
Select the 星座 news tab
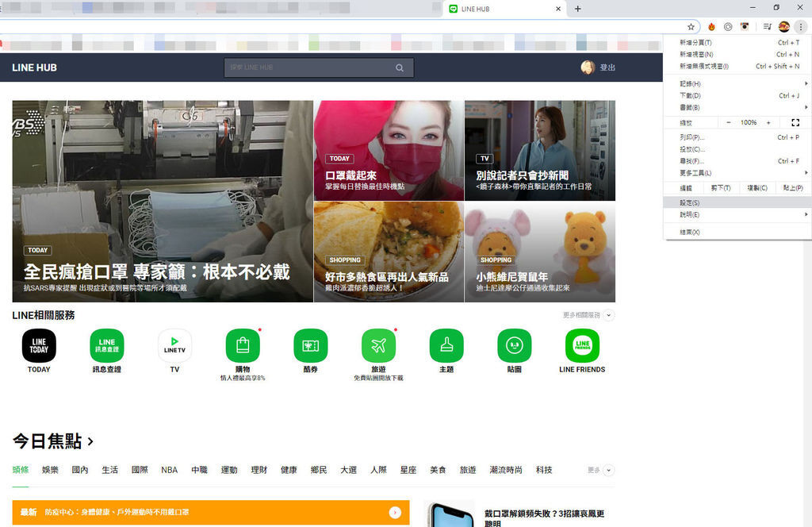[x=408, y=470]
